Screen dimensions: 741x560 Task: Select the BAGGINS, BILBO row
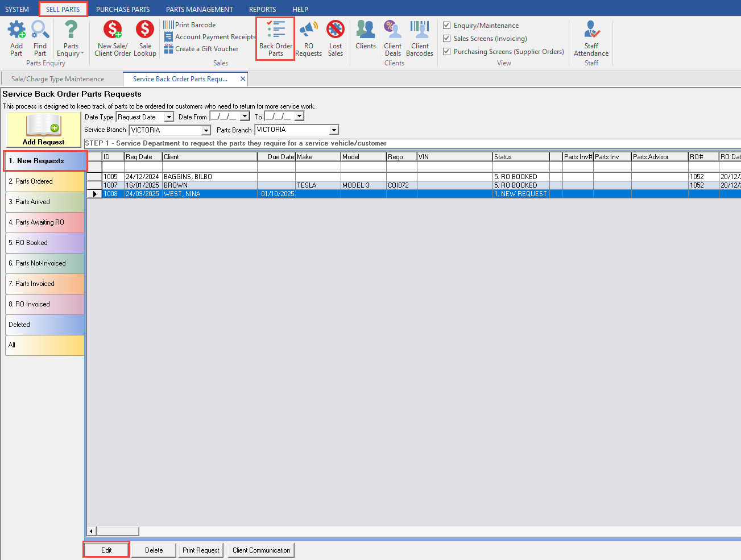click(x=413, y=177)
